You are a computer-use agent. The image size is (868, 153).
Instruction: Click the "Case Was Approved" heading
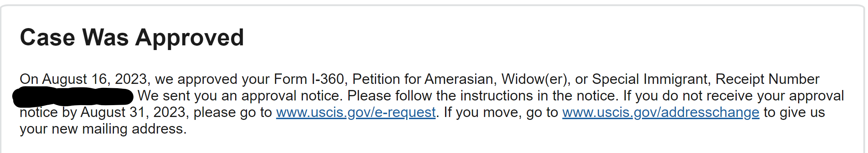click(x=132, y=38)
